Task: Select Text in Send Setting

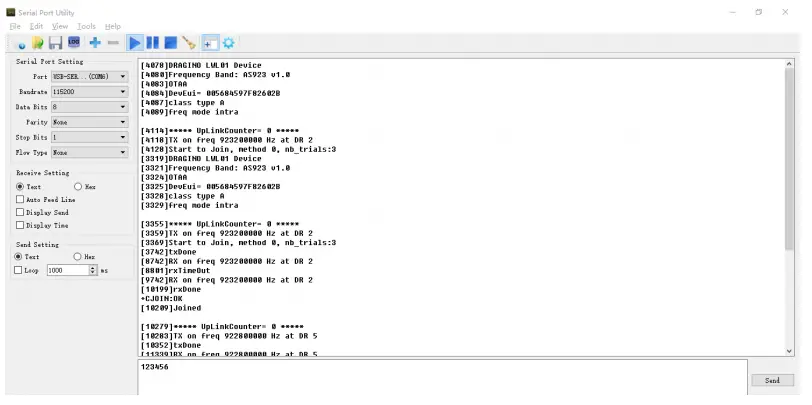Action: pos(27,256)
